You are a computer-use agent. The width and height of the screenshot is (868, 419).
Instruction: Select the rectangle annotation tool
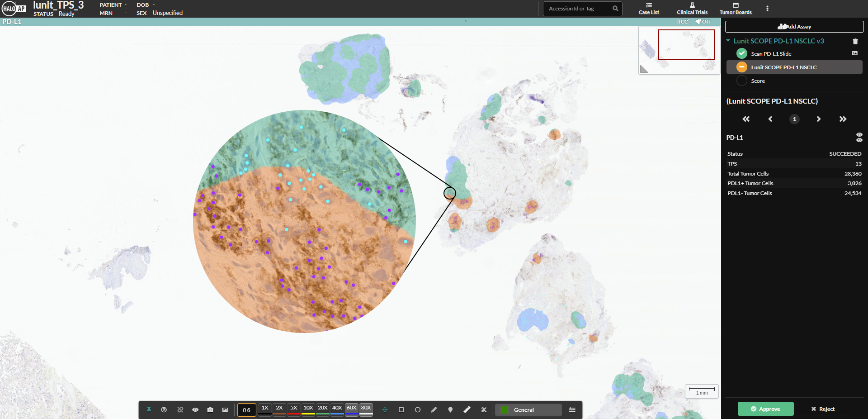401,409
